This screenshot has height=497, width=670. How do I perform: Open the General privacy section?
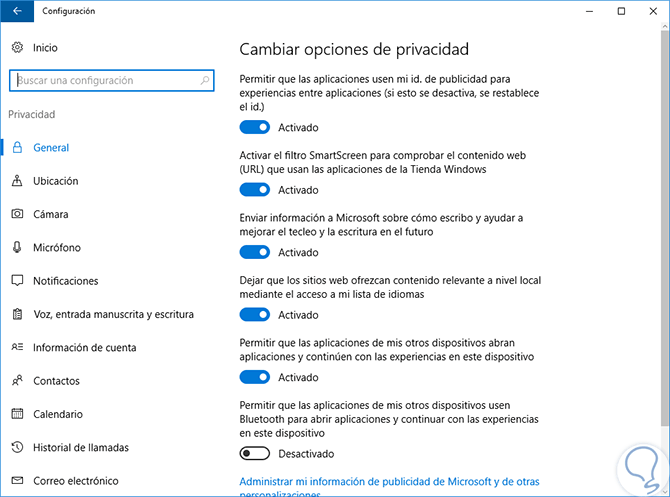[51, 148]
